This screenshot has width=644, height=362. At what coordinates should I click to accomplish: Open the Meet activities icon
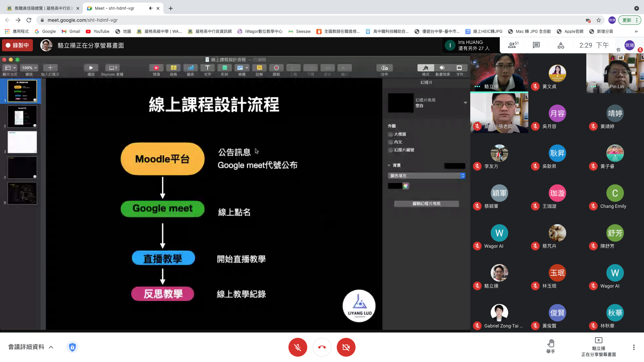pyautogui.click(x=561, y=45)
